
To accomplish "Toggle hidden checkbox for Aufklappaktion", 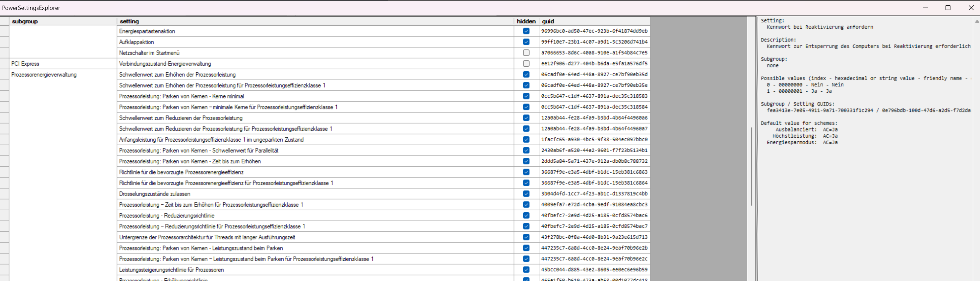I will pyautogui.click(x=526, y=42).
